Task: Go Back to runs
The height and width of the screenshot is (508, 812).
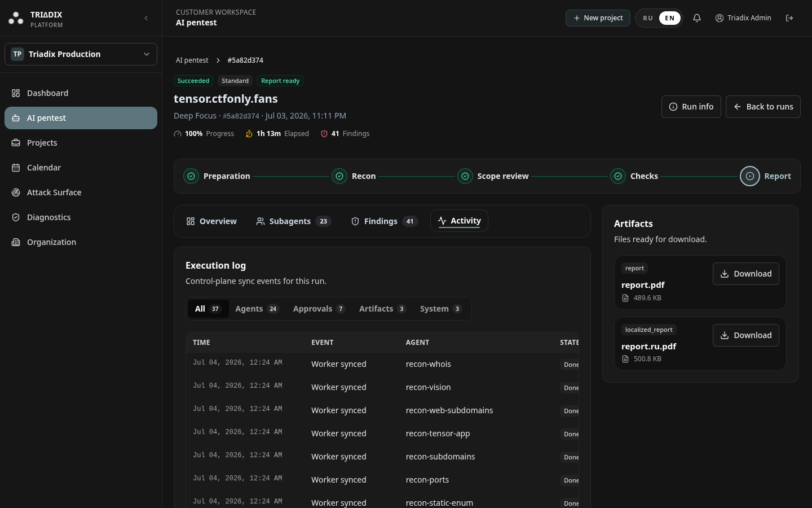Action: click(x=763, y=107)
